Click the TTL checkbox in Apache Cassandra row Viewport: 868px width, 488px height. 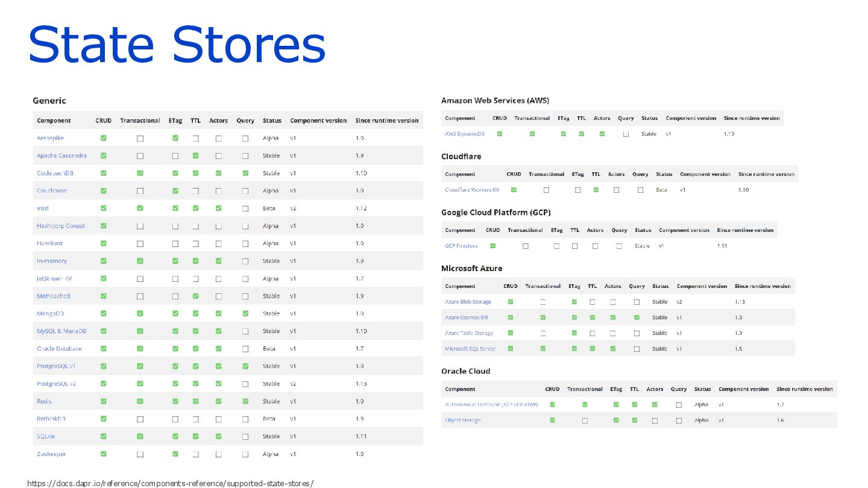tap(195, 155)
